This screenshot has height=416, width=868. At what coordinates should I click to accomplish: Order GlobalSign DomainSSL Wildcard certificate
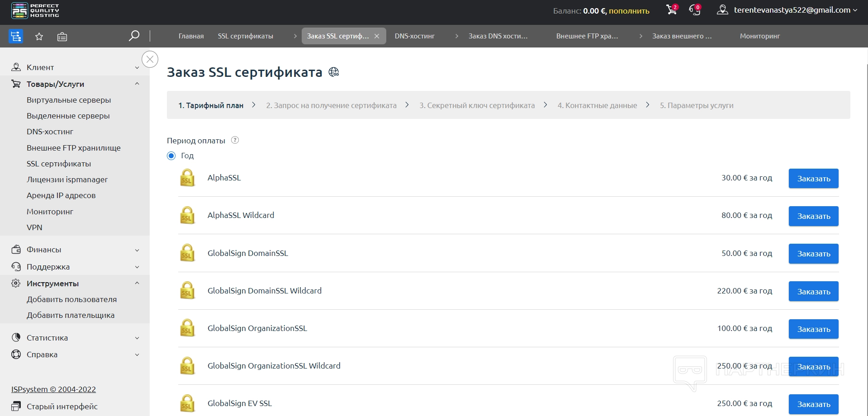813,291
